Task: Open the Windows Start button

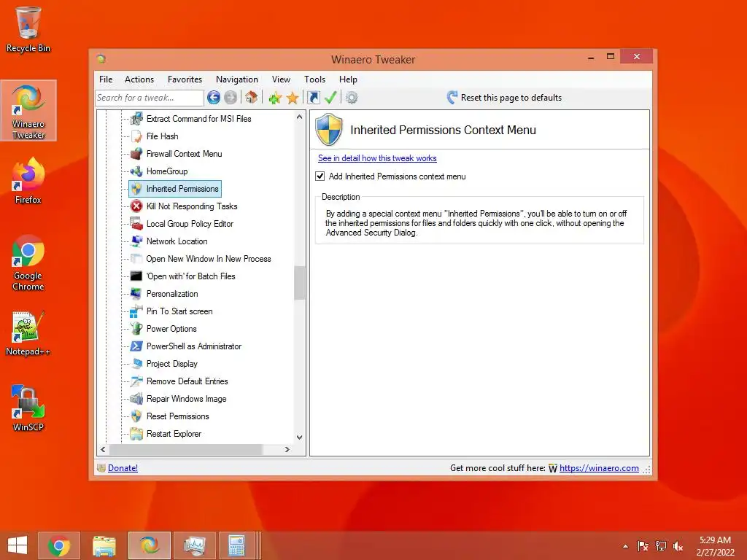Action: point(18,545)
